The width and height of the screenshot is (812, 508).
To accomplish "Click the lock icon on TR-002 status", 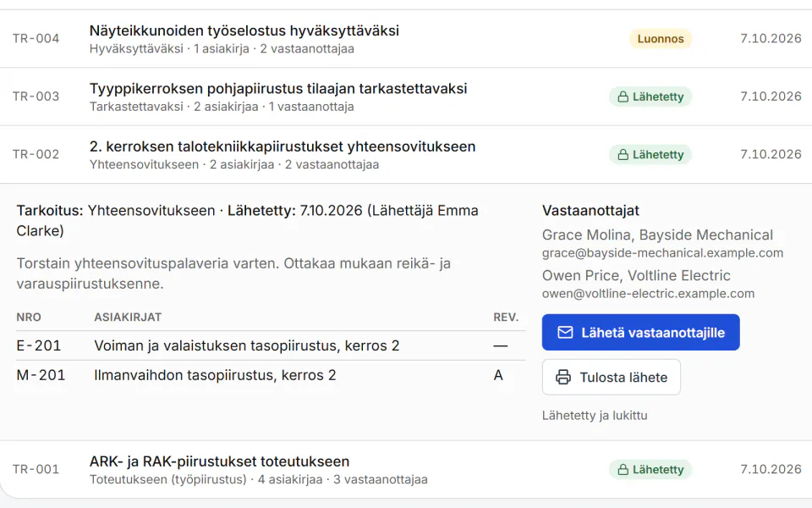I will coord(623,154).
